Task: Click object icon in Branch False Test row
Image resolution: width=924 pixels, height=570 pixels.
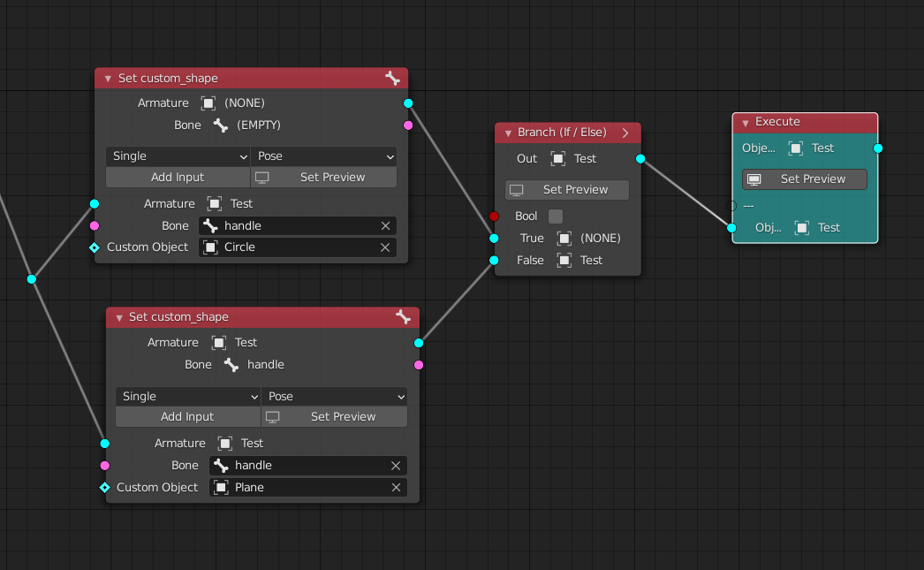Action: (564, 261)
